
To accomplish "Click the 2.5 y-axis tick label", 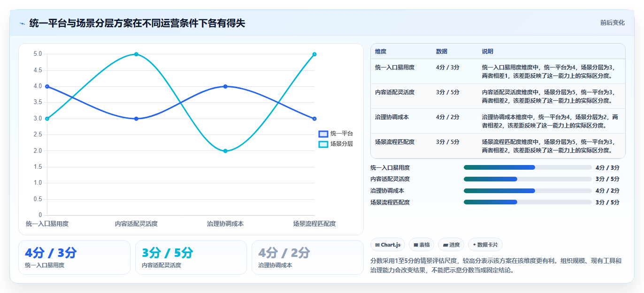I will click(38, 135).
